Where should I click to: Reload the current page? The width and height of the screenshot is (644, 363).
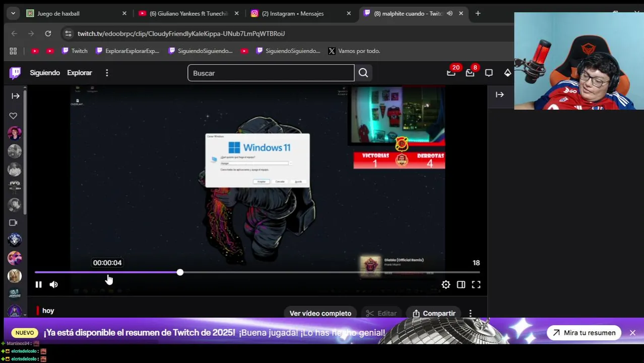[x=48, y=33]
